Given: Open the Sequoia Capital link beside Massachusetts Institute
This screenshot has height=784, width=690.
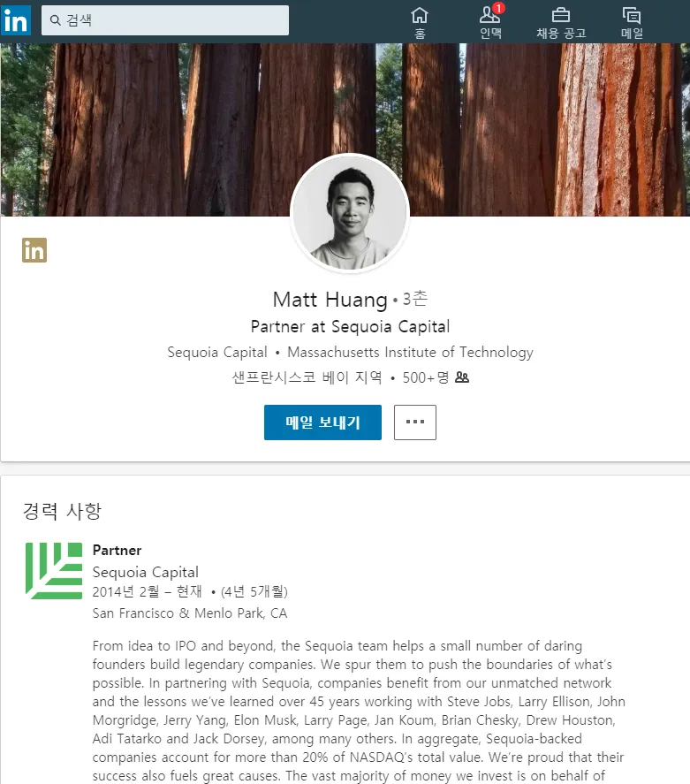Looking at the screenshot, I should tap(217, 352).
